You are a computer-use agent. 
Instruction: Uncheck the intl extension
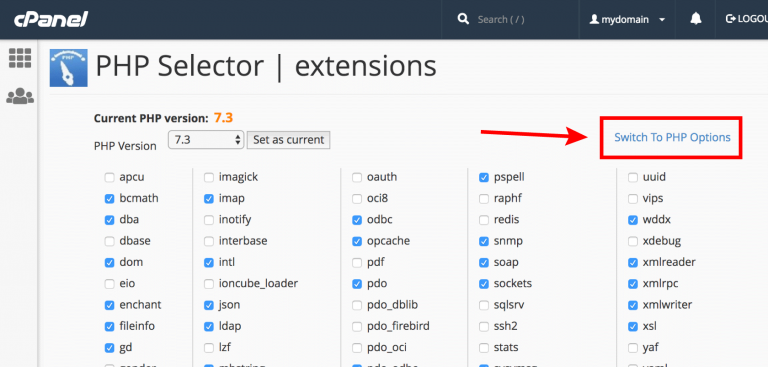tap(209, 263)
